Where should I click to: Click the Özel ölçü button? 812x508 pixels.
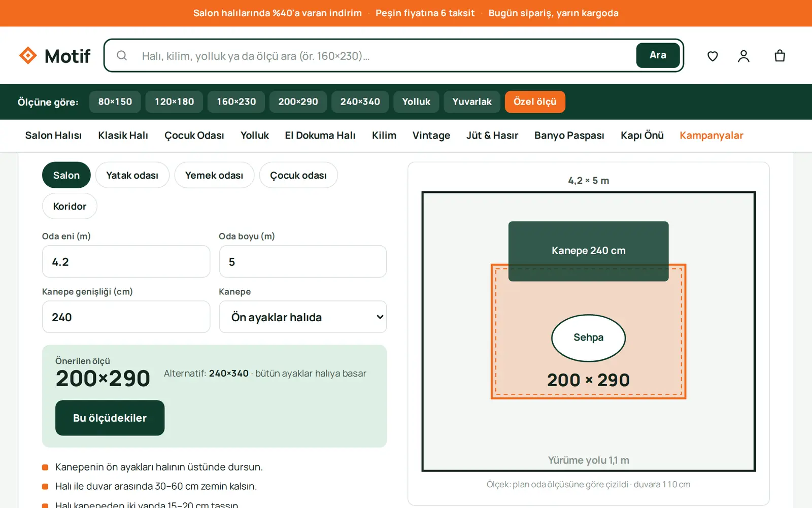[x=535, y=102]
